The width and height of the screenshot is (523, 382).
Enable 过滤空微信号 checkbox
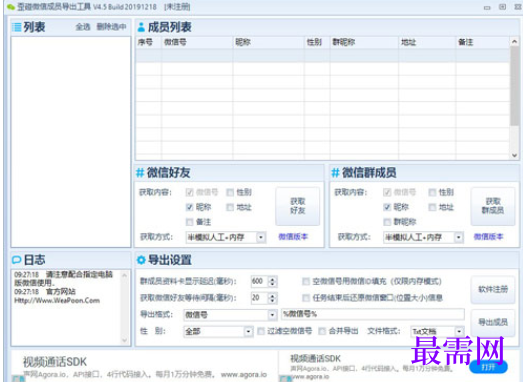point(261,331)
